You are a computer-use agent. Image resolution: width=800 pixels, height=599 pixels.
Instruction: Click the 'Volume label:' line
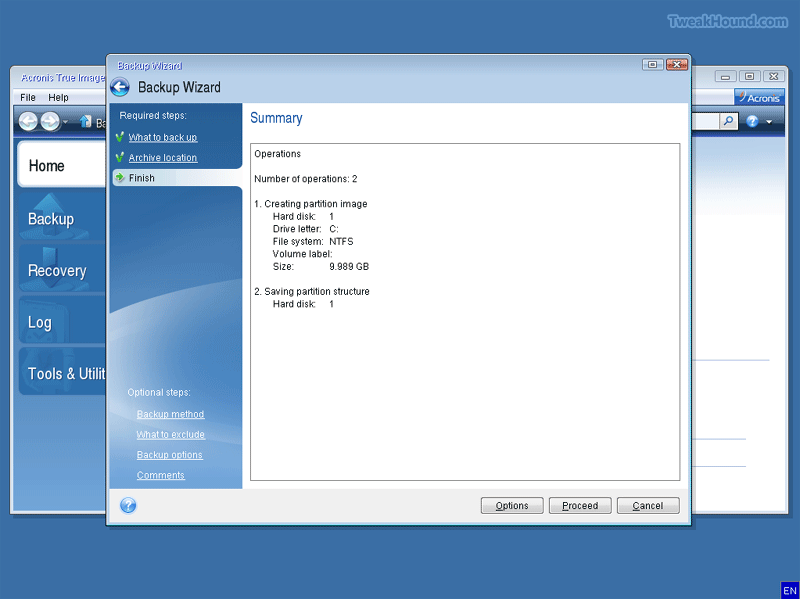point(302,254)
